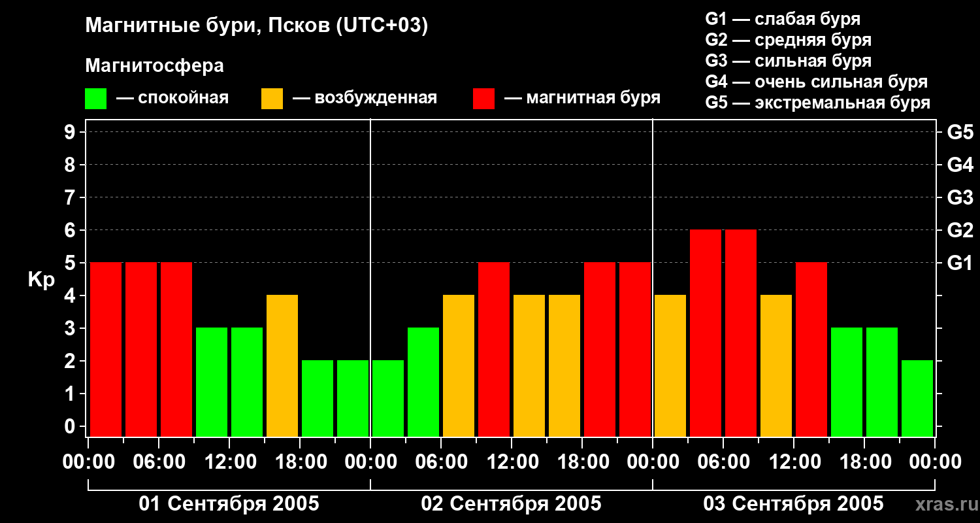This screenshot has height=523, width=980.
Task: Click the 'G1 — слабая буря' legend line
Action: tap(783, 19)
